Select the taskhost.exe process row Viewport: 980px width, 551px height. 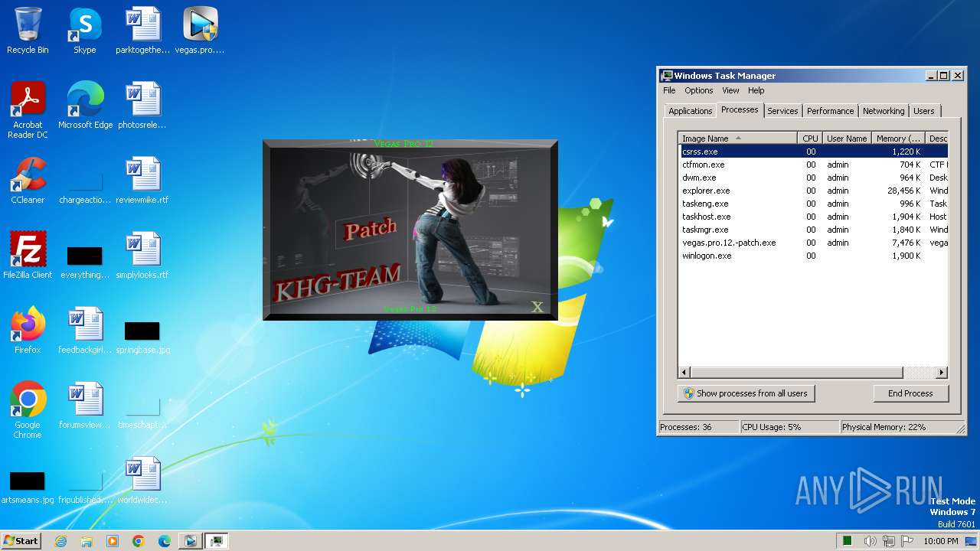coord(813,217)
